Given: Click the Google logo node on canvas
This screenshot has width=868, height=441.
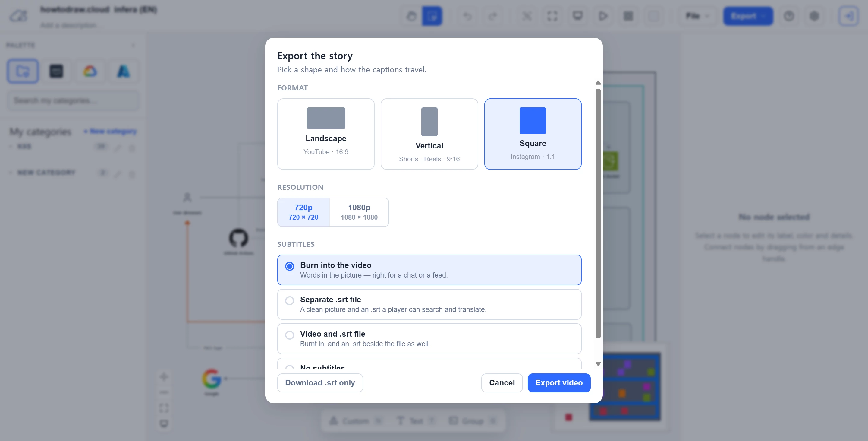Looking at the screenshot, I should click(212, 378).
